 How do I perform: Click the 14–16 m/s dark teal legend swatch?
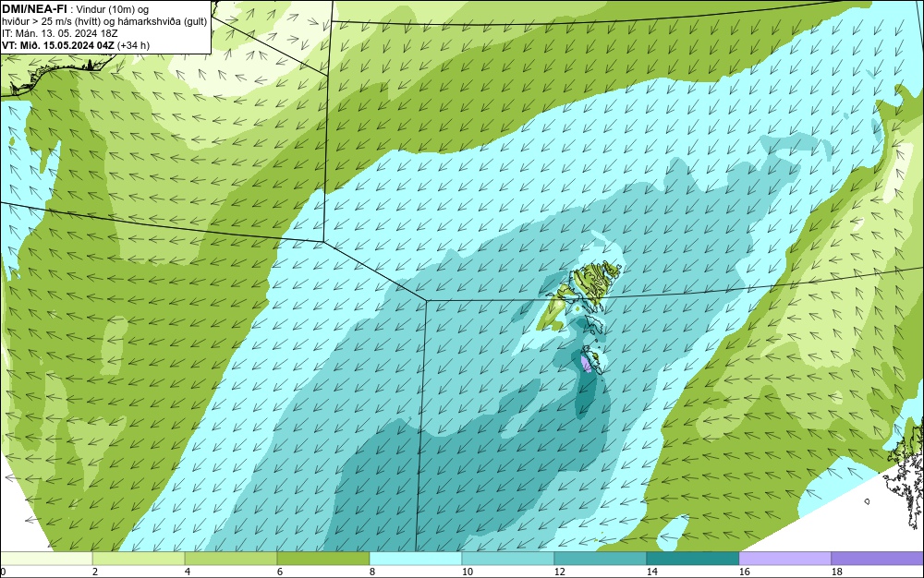coord(693,558)
